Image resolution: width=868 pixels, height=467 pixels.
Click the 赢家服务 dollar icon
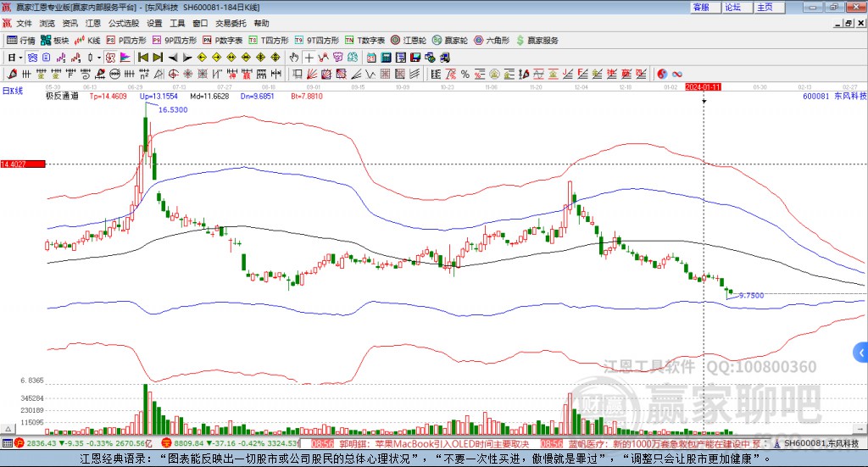(x=520, y=40)
